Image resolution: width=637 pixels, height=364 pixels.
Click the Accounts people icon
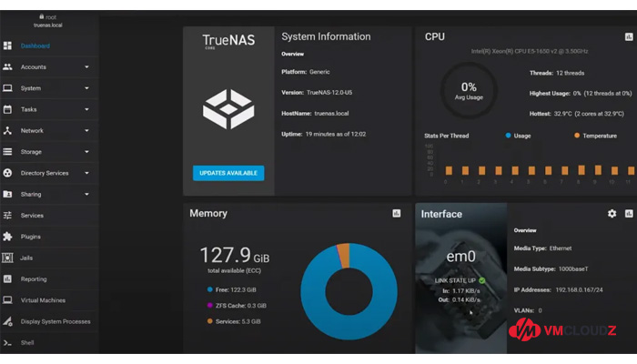[7, 66]
